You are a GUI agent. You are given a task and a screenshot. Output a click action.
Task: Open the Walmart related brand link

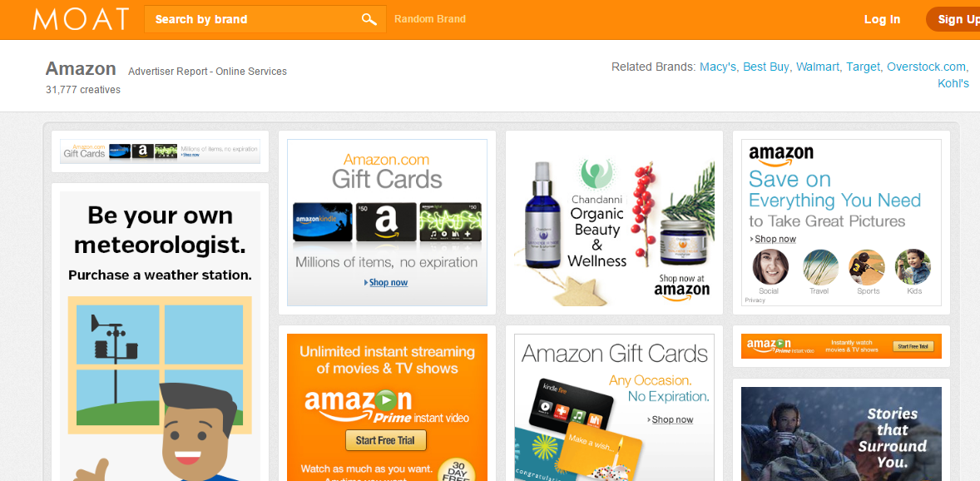coord(818,67)
